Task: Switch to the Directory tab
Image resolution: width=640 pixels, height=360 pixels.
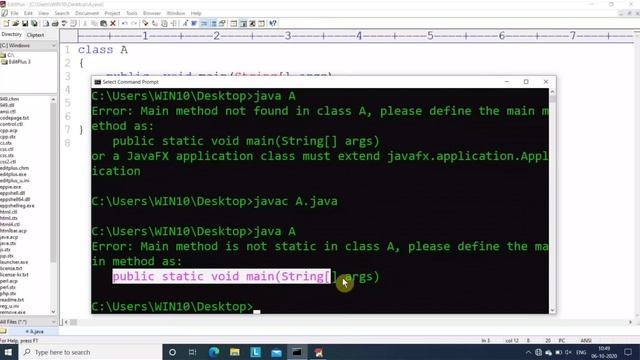Action: [x=11, y=35]
